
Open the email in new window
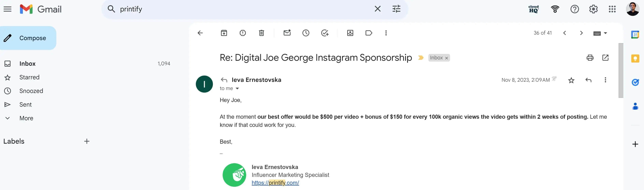pyautogui.click(x=605, y=58)
